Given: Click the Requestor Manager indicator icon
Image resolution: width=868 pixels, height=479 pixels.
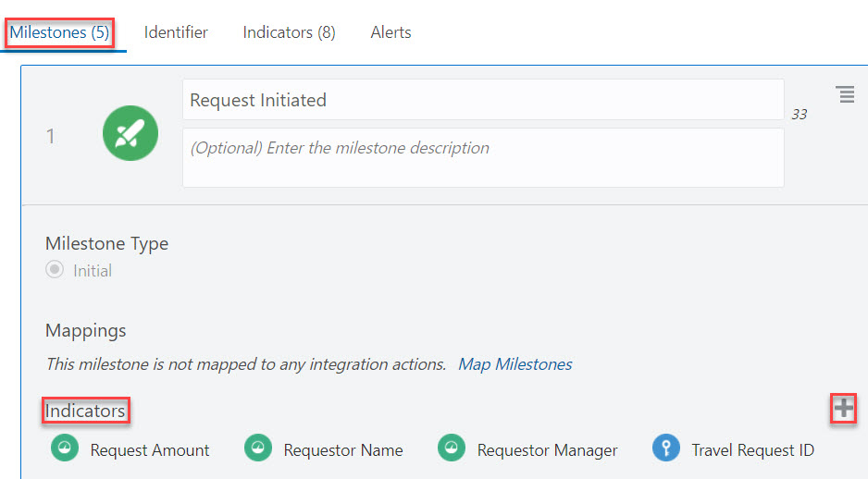Looking at the screenshot, I should (x=452, y=449).
